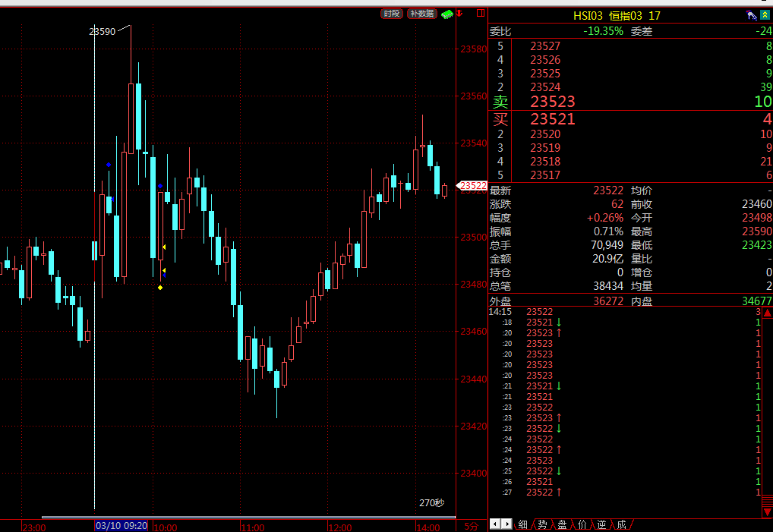Click the 最高 value 23590 in the quote panel
Image resolution: width=773 pixels, height=532 pixels.
pyautogui.click(x=757, y=231)
